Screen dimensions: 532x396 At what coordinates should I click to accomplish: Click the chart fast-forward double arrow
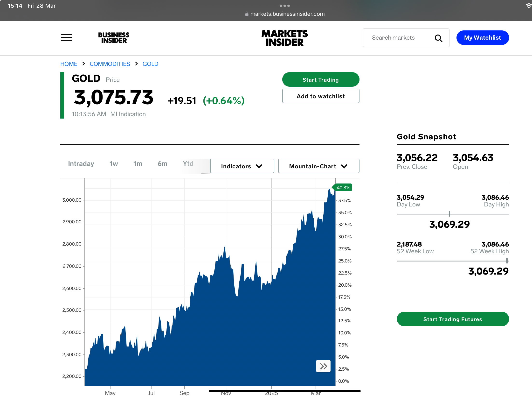323,366
